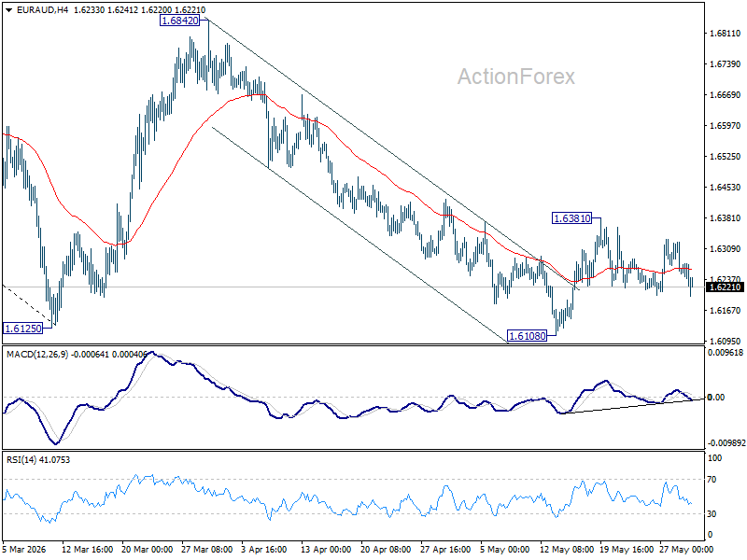Click the current price tag 1.62210

point(726,287)
